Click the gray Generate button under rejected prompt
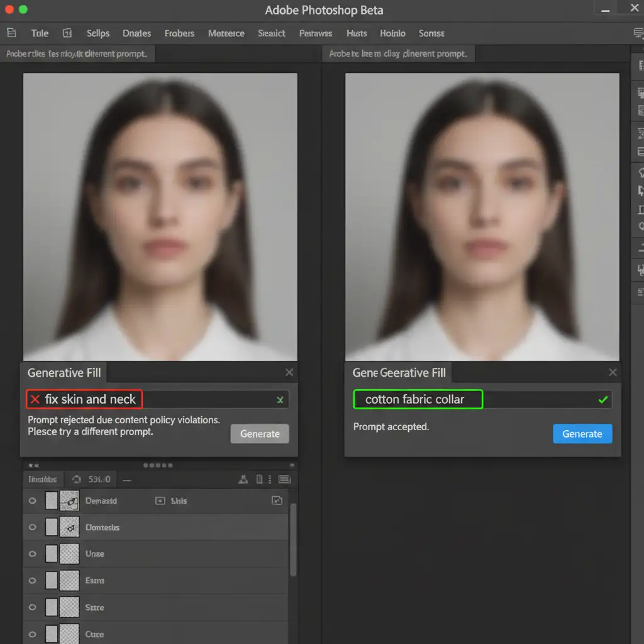Screen dimensions: 644x644 [260, 434]
